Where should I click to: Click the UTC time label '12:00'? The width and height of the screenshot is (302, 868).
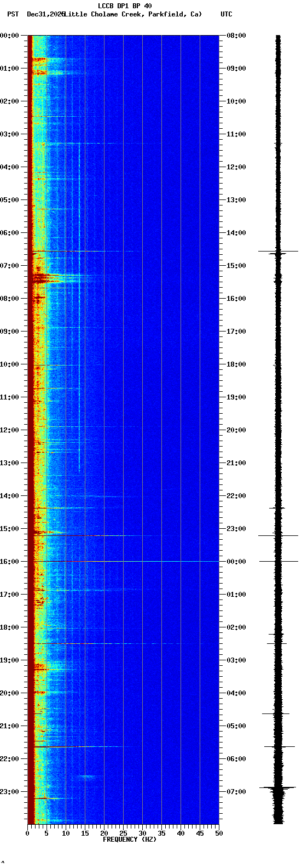point(236,167)
